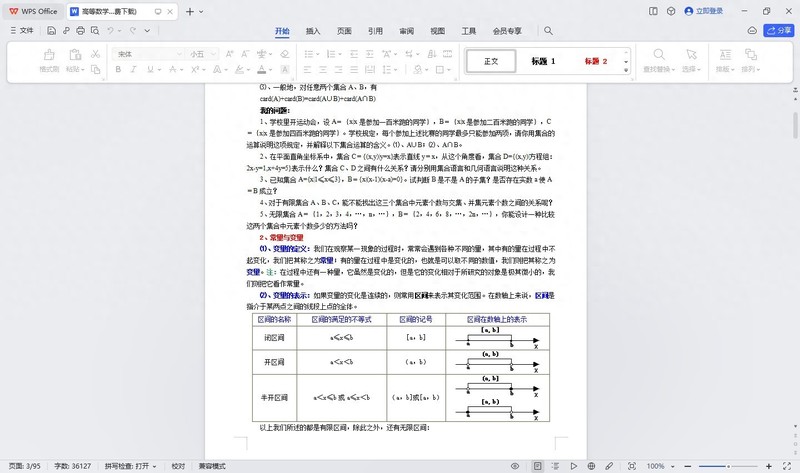Switch to the 视图 tab

pyautogui.click(x=437, y=31)
